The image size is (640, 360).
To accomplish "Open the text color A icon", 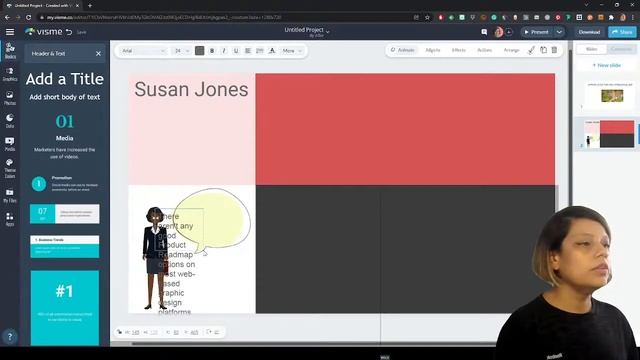I will 272,51.
